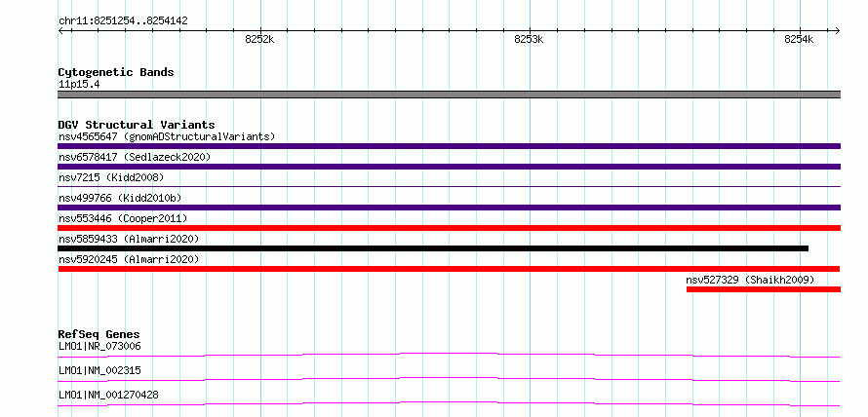Screen dimensions: 868x417
Task: Click the nsv499766 (Kidd2010b) label
Action: 120,198
